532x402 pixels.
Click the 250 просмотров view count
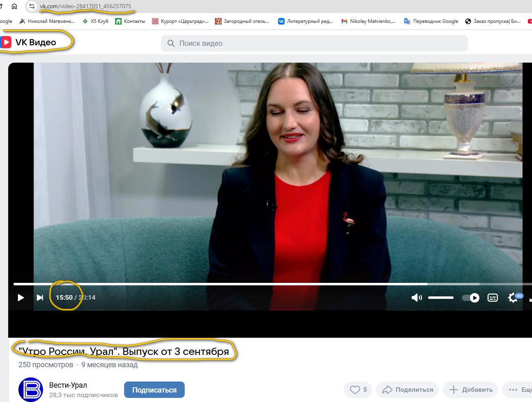coord(46,365)
